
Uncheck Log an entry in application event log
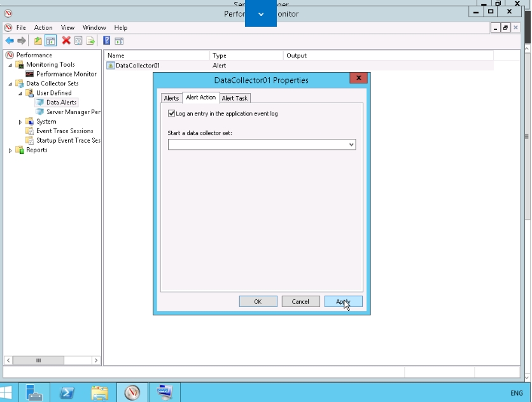tap(172, 113)
